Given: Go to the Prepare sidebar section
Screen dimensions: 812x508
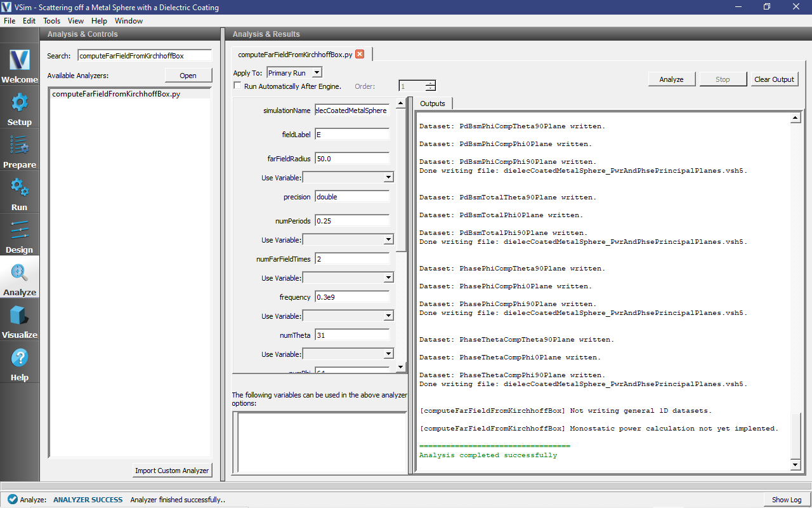Looking at the screenshot, I should (19, 150).
